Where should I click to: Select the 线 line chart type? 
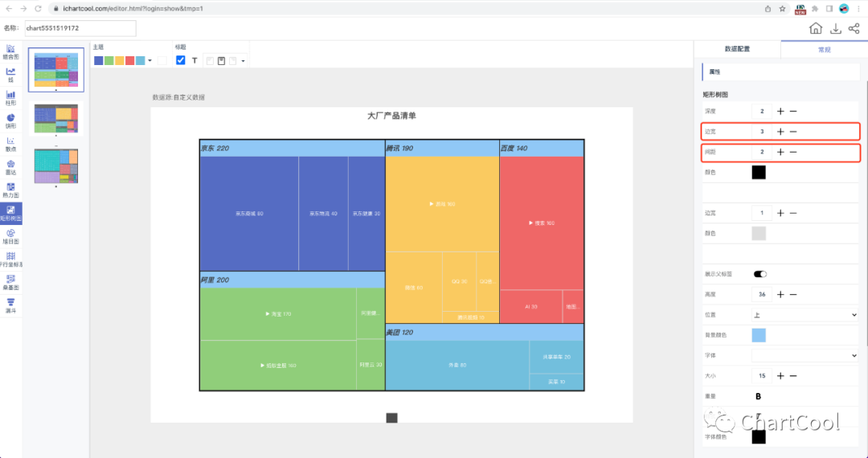tap(10, 75)
